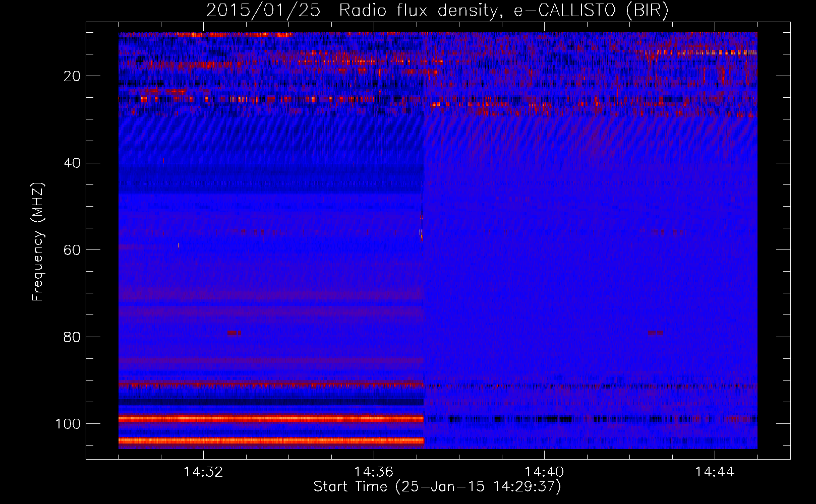Click the "60" frequency tick label
This screenshot has width=816, height=504.
73,250
